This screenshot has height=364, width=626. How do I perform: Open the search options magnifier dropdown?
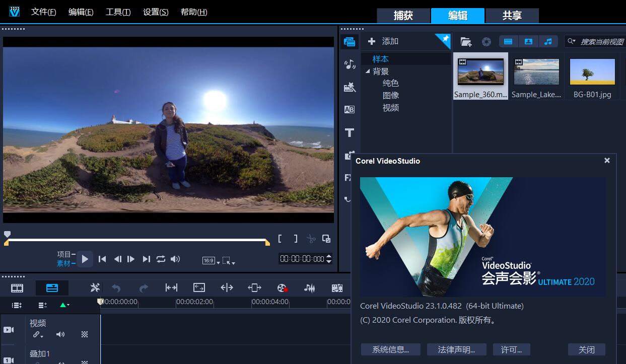[571, 41]
